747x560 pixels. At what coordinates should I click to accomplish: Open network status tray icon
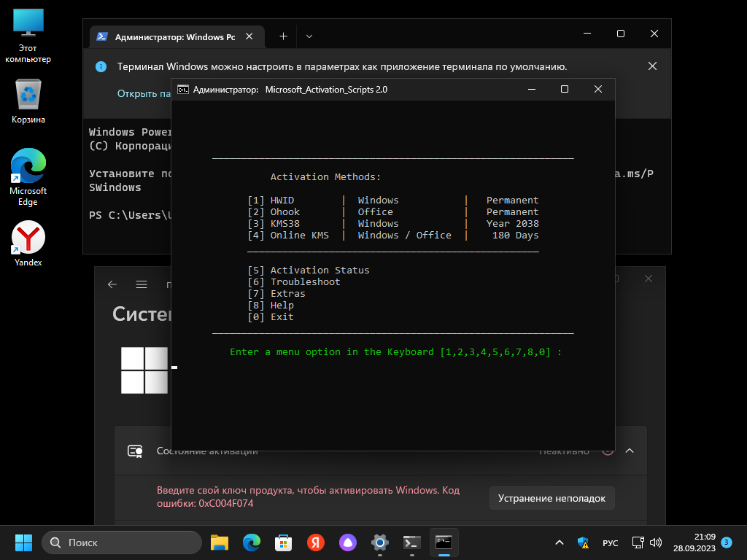pos(638,542)
